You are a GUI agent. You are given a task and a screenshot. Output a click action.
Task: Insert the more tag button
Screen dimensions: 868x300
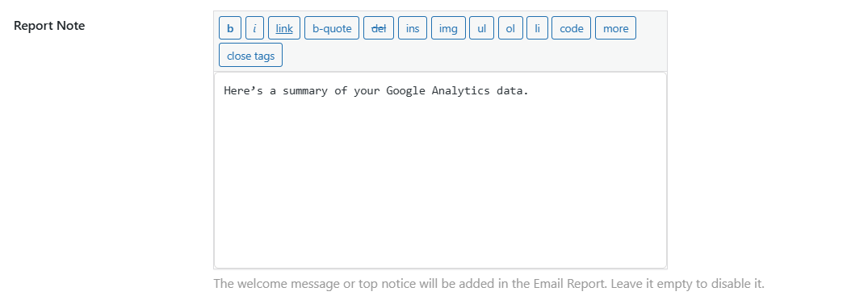click(x=615, y=28)
